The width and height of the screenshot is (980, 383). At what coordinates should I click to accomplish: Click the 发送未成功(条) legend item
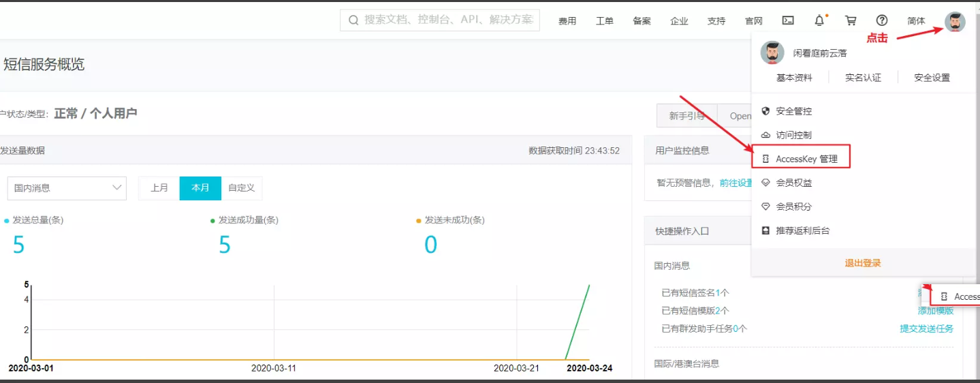click(x=451, y=220)
